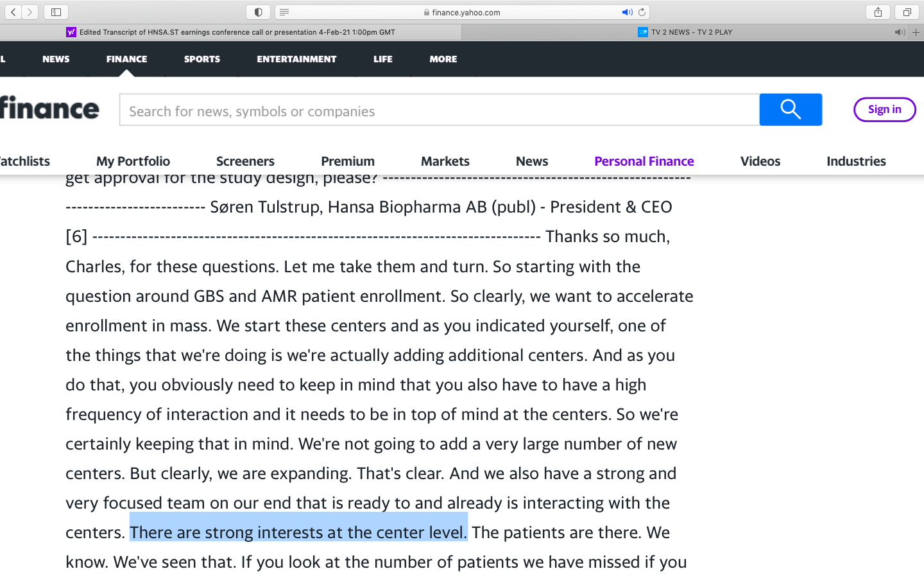Open the Markets navigation menu
This screenshot has height=578, width=924.
click(445, 161)
